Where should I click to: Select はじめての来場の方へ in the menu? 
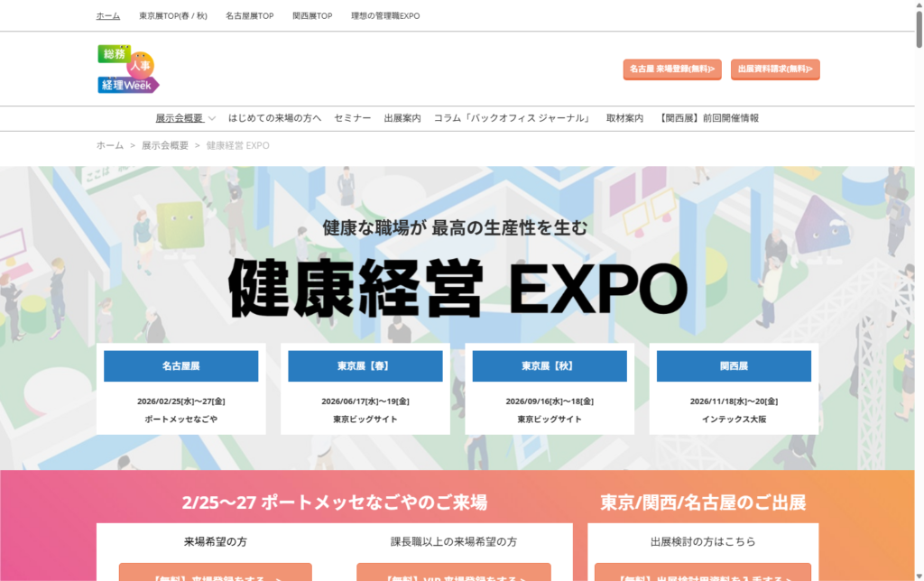point(274,118)
